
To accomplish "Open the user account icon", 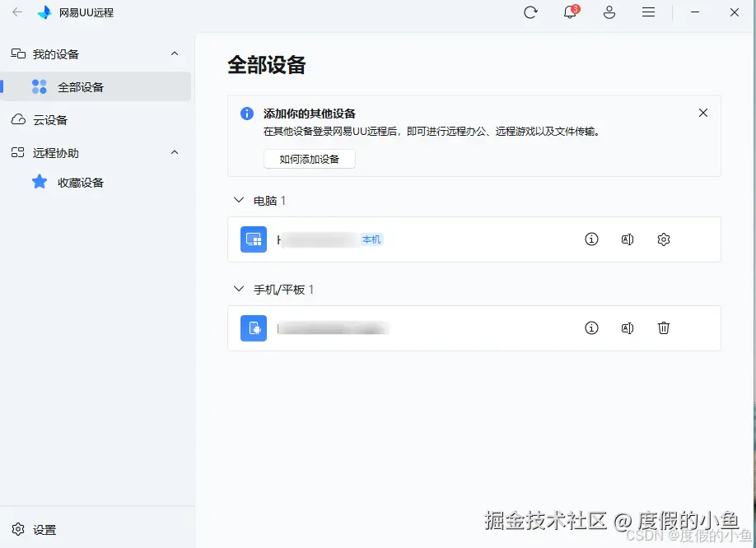I will click(x=609, y=12).
